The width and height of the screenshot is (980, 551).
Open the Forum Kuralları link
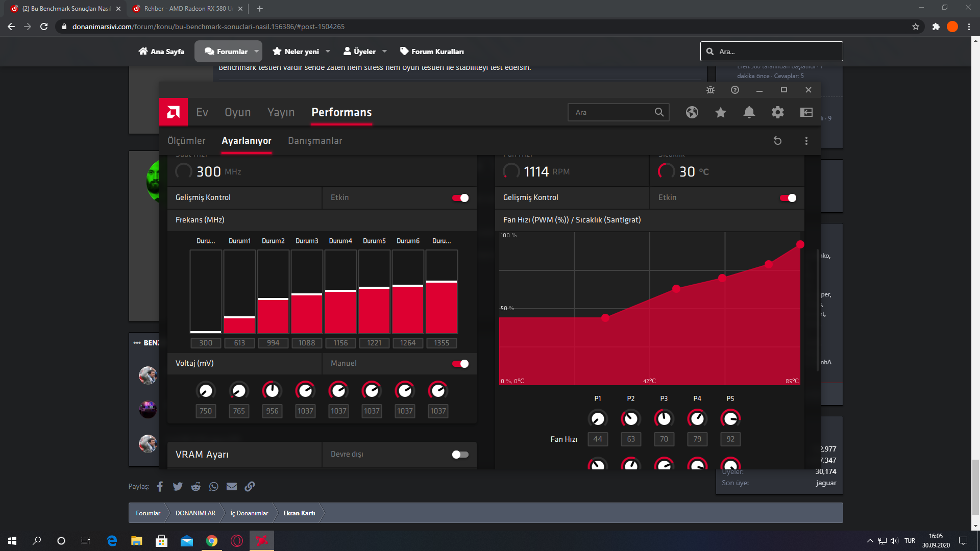click(x=432, y=52)
